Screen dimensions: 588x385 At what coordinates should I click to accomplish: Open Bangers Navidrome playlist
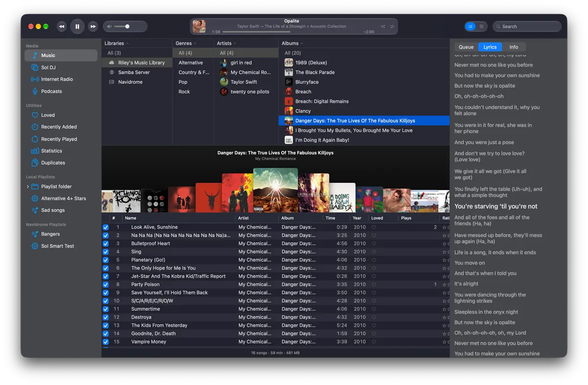(61, 234)
